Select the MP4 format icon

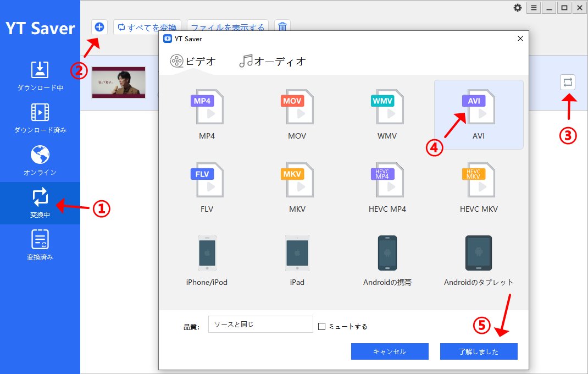click(x=207, y=107)
